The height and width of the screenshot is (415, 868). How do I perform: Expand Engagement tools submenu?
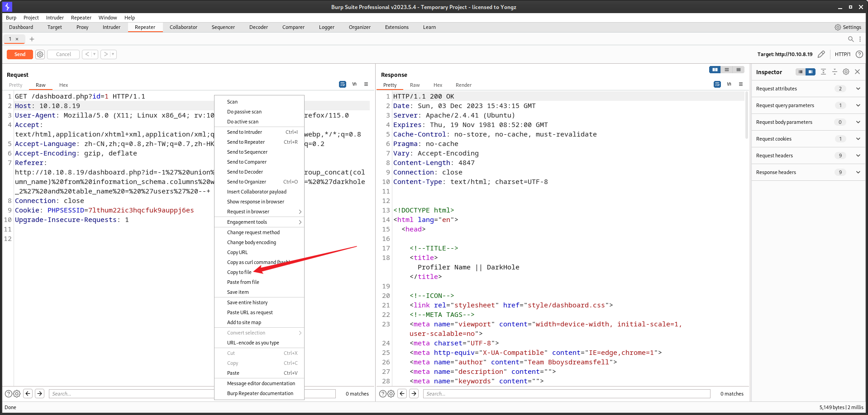tap(259, 222)
